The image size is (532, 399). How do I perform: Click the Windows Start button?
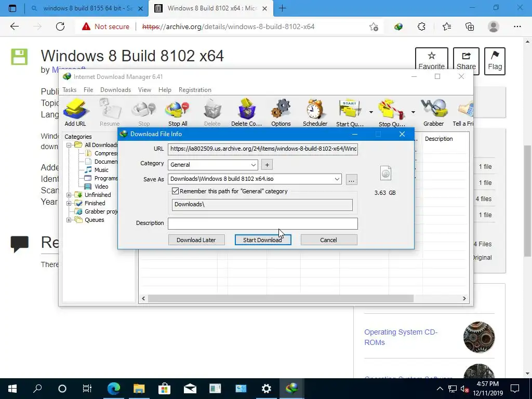(x=12, y=388)
